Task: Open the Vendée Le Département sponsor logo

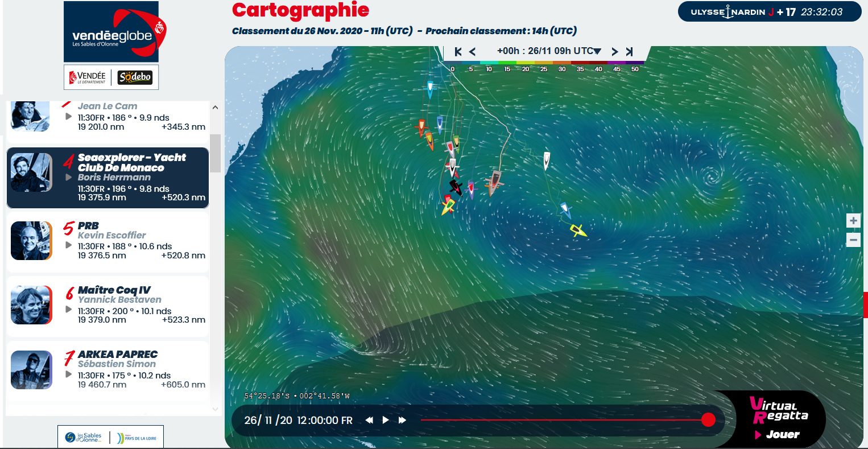Action: pyautogui.click(x=88, y=77)
